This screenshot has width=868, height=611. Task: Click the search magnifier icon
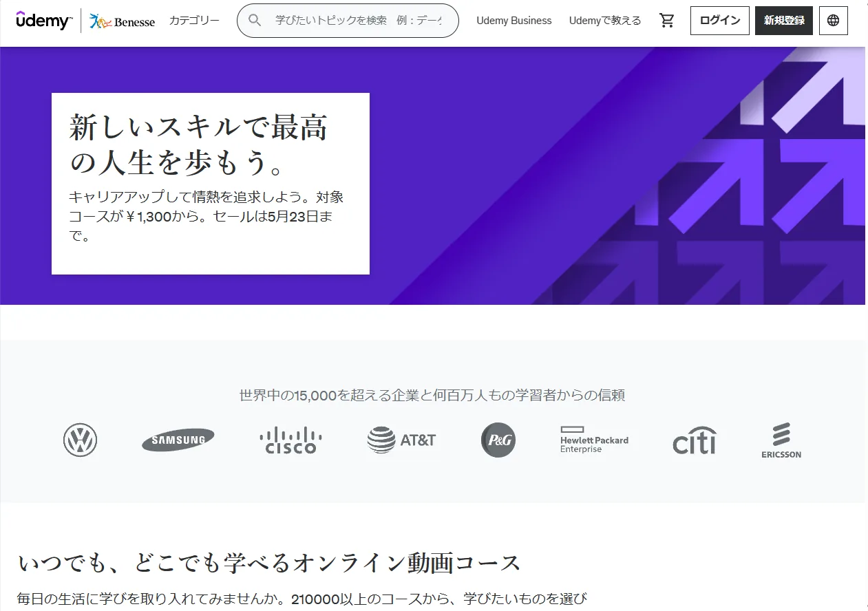click(255, 21)
